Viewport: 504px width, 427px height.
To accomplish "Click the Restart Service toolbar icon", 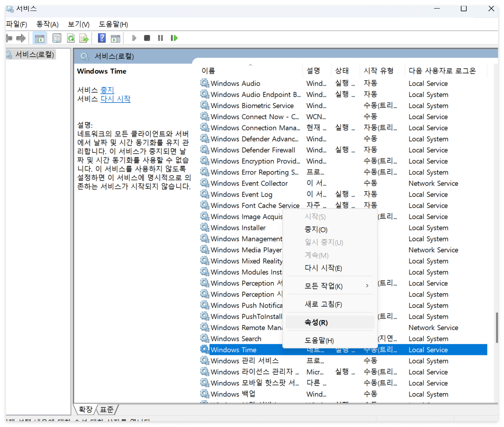I will [x=174, y=38].
